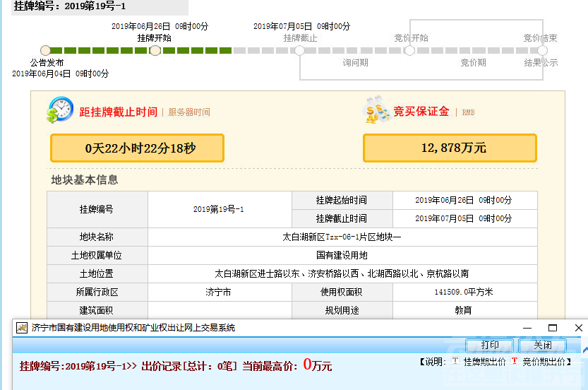Click the 结果公示 label on timeline

[541, 62]
